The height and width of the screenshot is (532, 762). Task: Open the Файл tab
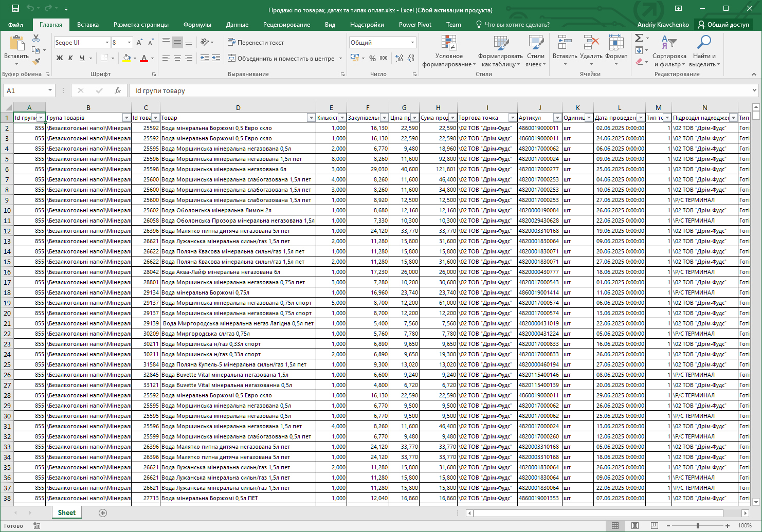(x=16, y=25)
